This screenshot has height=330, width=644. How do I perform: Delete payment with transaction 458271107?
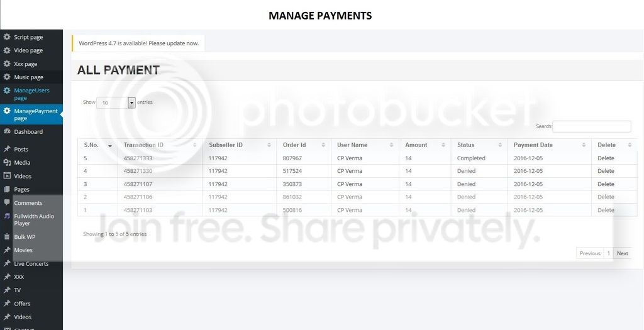click(x=606, y=184)
